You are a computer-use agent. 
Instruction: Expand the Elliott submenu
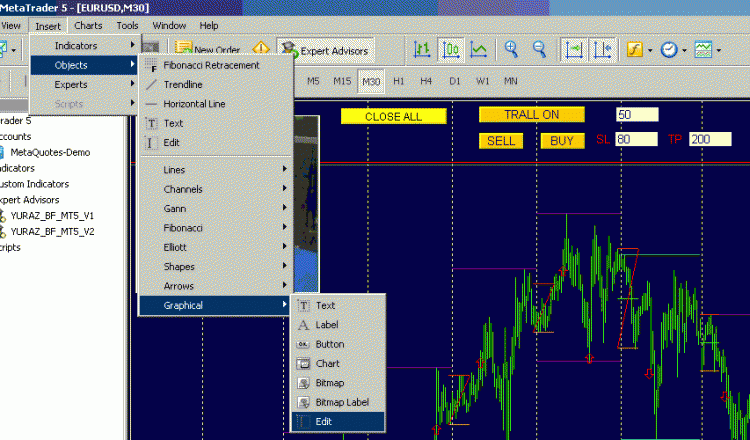click(x=216, y=247)
